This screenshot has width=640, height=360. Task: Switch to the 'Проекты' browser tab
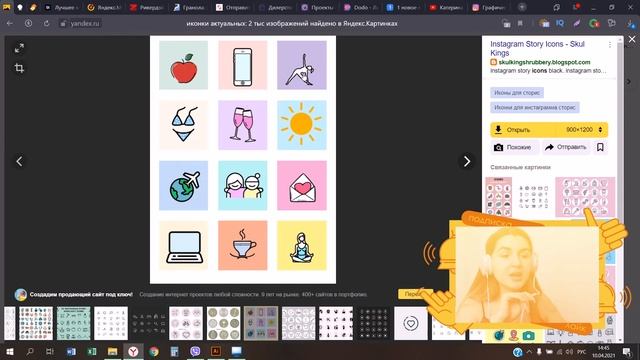(x=318, y=7)
